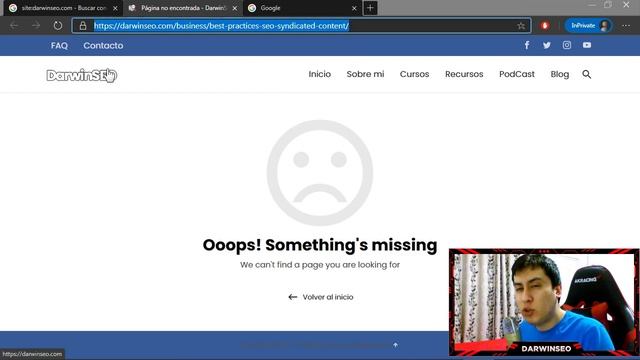Click the We can't find a page text
This screenshot has height=360, width=640.
click(320, 265)
